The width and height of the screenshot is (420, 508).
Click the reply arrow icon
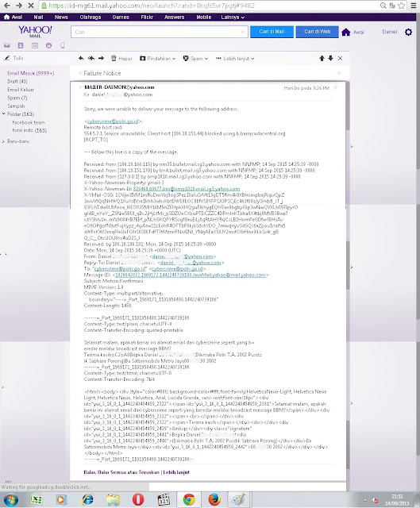(81, 58)
